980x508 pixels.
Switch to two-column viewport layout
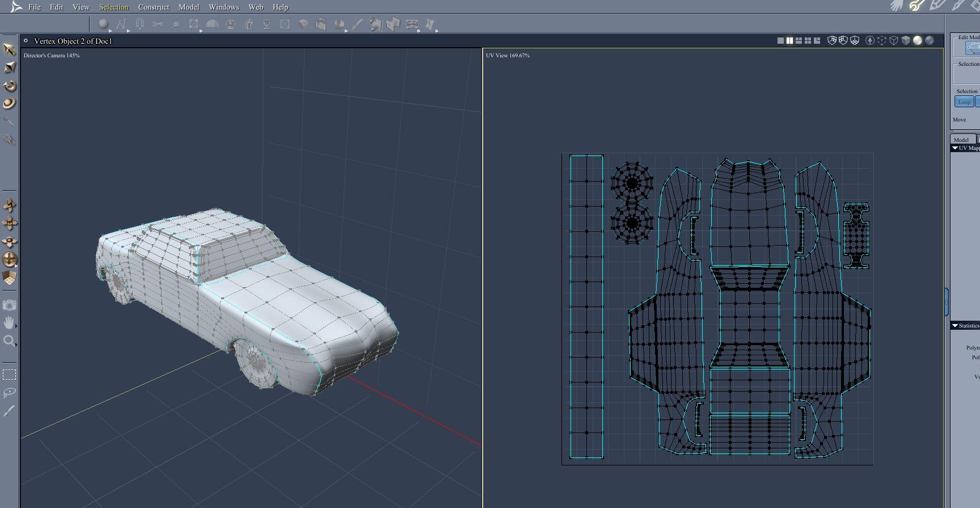pos(789,41)
